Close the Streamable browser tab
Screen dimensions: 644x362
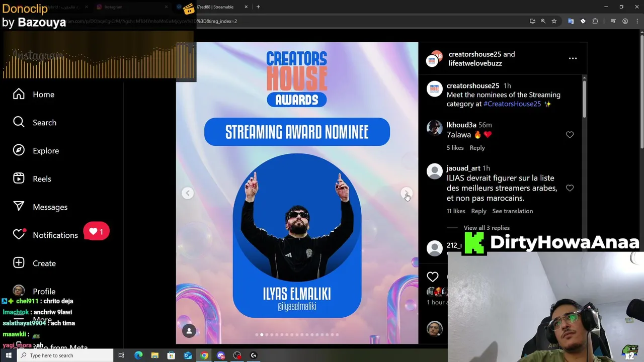pyautogui.click(x=246, y=7)
